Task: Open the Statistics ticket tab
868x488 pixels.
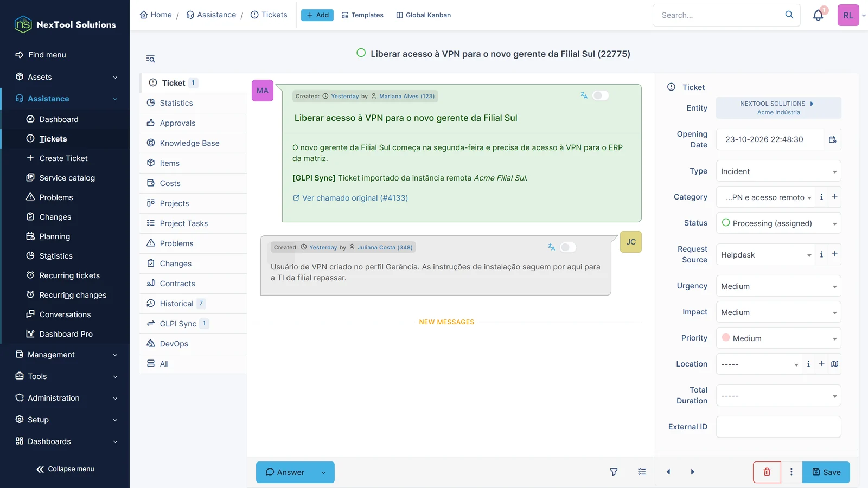Action: [x=193, y=103]
